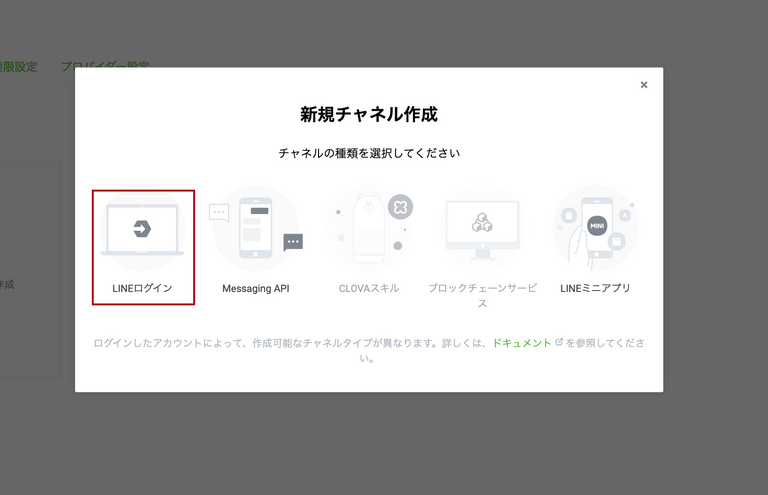The width and height of the screenshot is (768, 495).
Task: Click the チャネルの種類を選択してください text
Action: [x=369, y=153]
